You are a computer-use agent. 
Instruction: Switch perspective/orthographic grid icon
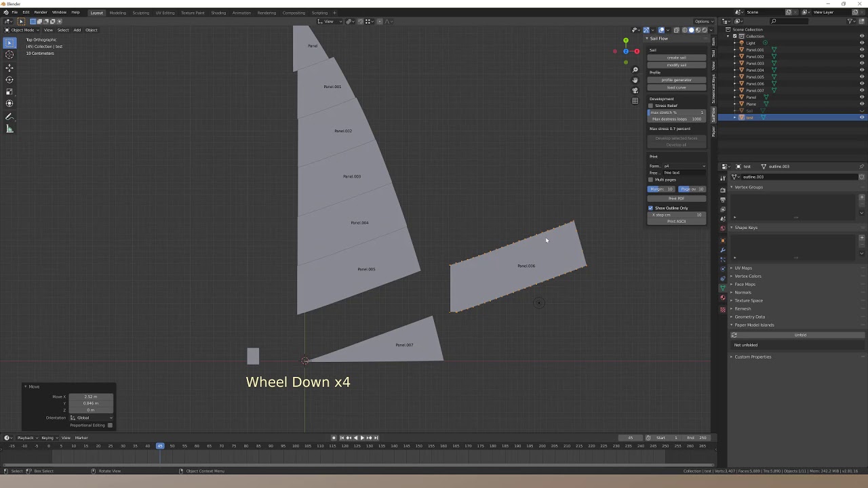click(x=635, y=101)
